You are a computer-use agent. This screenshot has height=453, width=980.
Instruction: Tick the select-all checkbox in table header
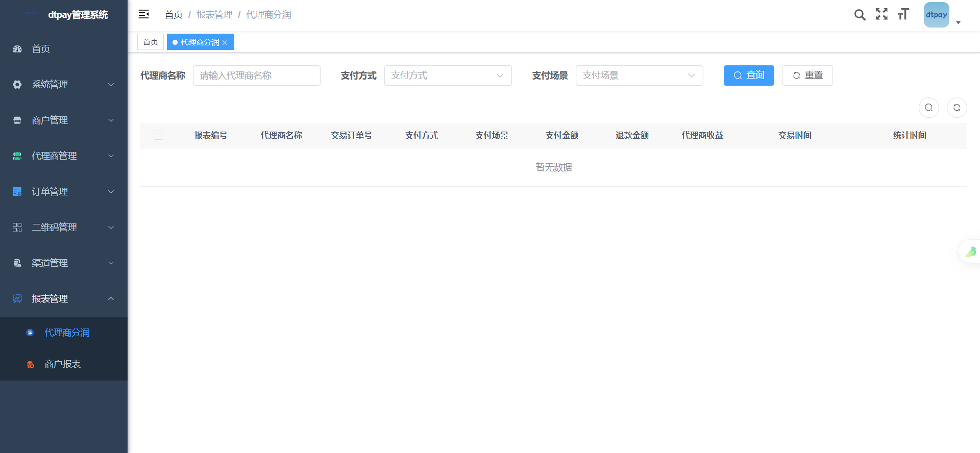pos(158,135)
